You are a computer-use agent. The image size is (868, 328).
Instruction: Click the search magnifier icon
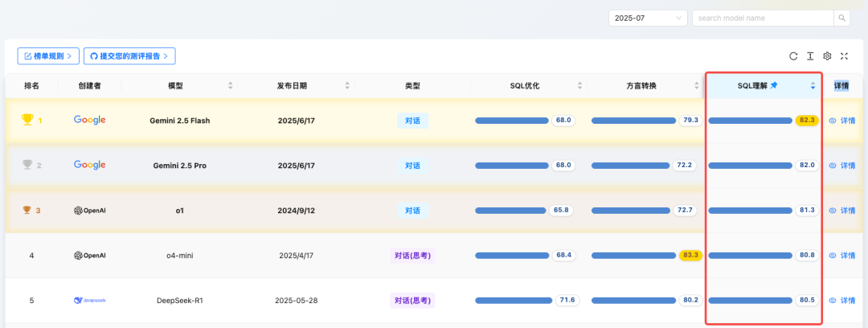[841, 18]
